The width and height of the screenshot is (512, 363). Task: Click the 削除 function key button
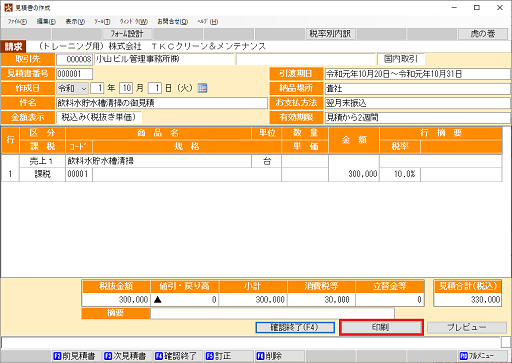(280, 356)
